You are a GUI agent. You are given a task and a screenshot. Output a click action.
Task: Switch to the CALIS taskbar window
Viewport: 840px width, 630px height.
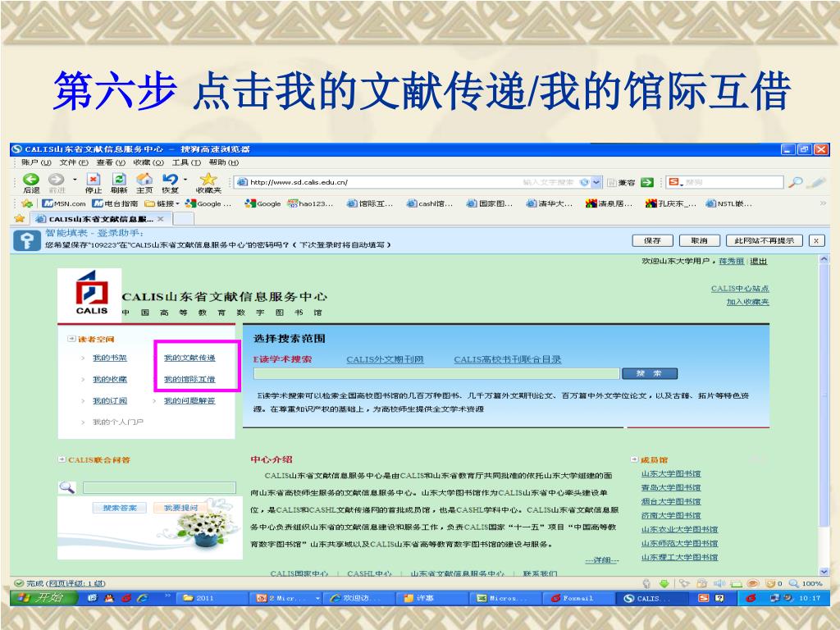652,598
